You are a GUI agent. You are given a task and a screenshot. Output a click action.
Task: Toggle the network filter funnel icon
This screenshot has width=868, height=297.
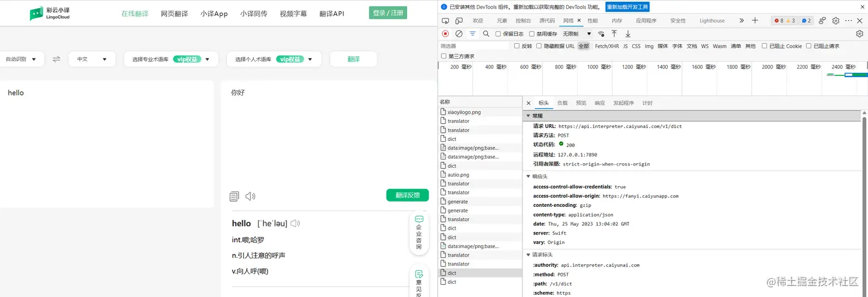472,34
